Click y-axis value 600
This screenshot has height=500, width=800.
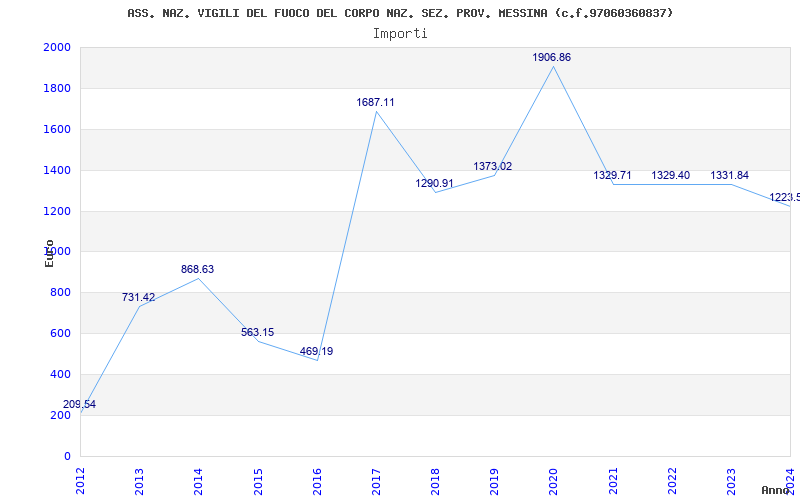point(60,334)
